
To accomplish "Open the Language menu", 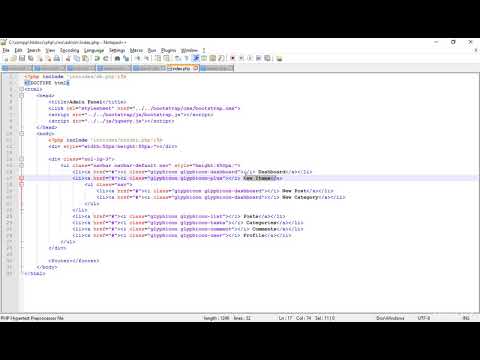I will (x=94, y=50).
